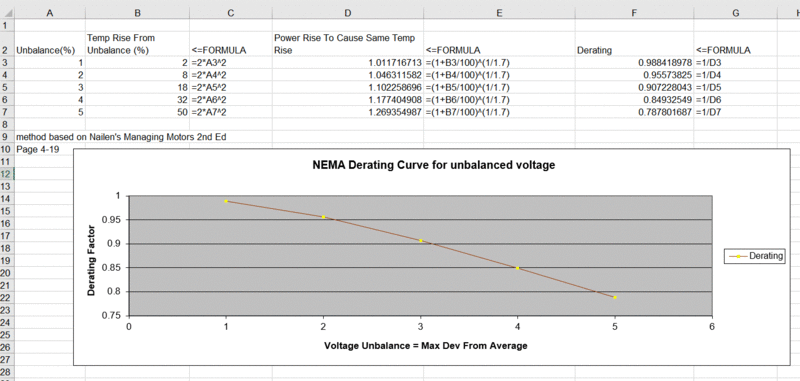This screenshot has height=381, width=800.
Task: Select column G header
Action: pyautogui.click(x=735, y=14)
